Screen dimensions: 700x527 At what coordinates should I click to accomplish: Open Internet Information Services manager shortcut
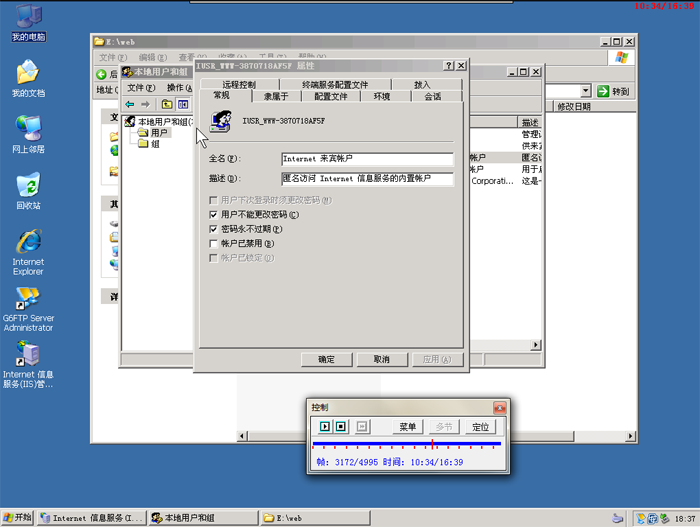point(28,364)
